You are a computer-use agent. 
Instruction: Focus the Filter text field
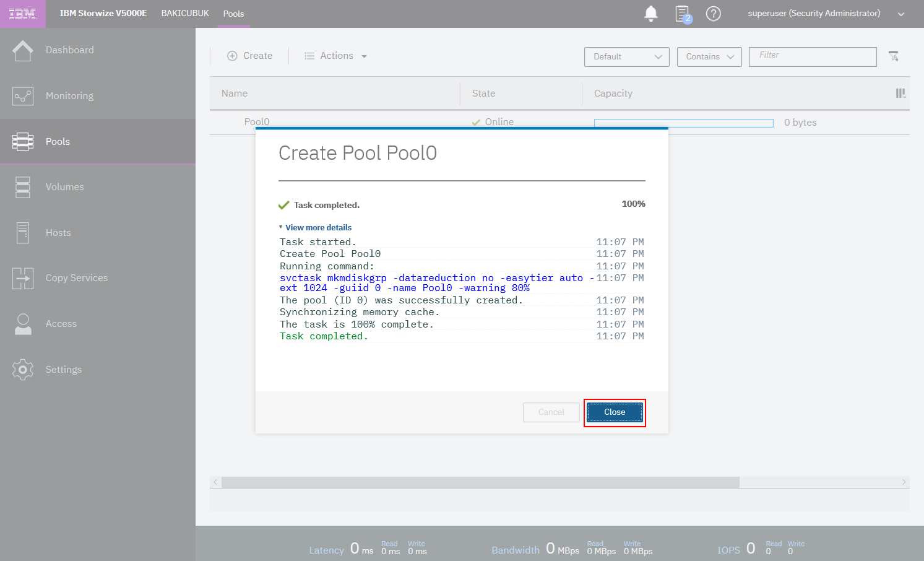(813, 56)
